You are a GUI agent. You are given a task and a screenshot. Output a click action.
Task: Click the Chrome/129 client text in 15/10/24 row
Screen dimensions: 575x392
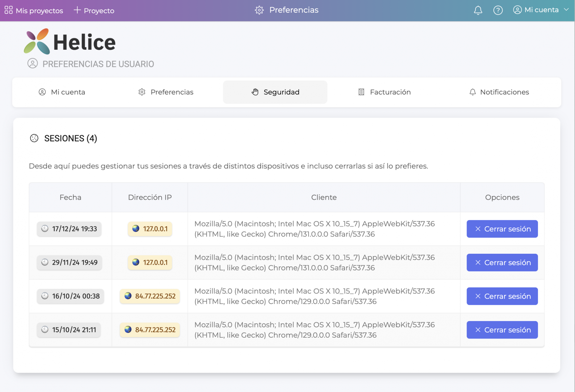[315, 330]
